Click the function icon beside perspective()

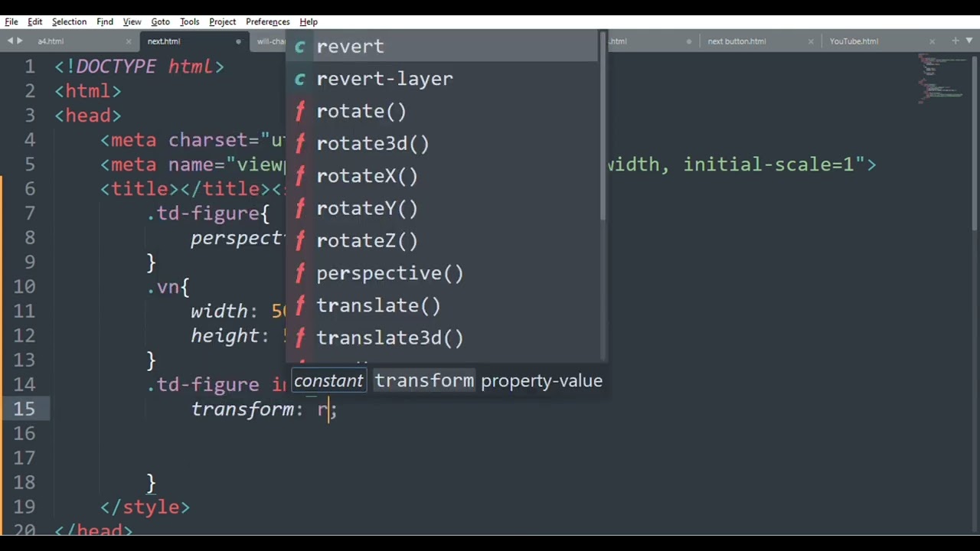click(x=300, y=273)
